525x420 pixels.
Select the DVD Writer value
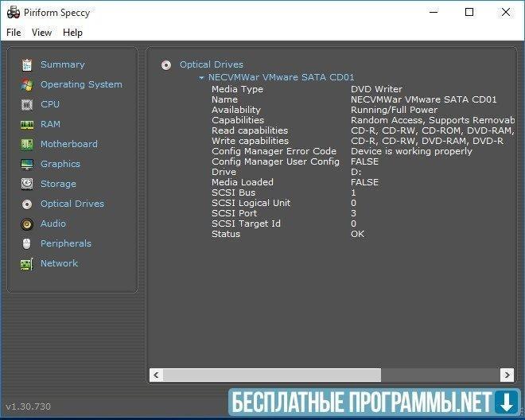(x=377, y=89)
